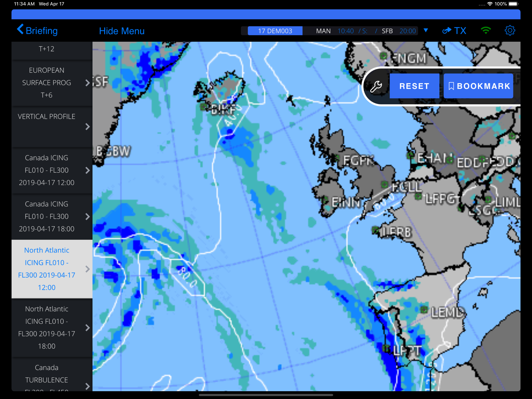Click the 11:34 AM clock

(24, 4)
